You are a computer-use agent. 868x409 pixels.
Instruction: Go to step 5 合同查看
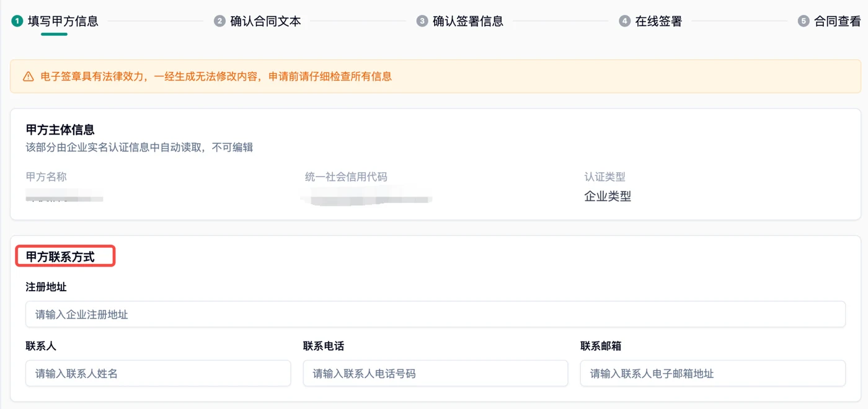pyautogui.click(x=830, y=21)
